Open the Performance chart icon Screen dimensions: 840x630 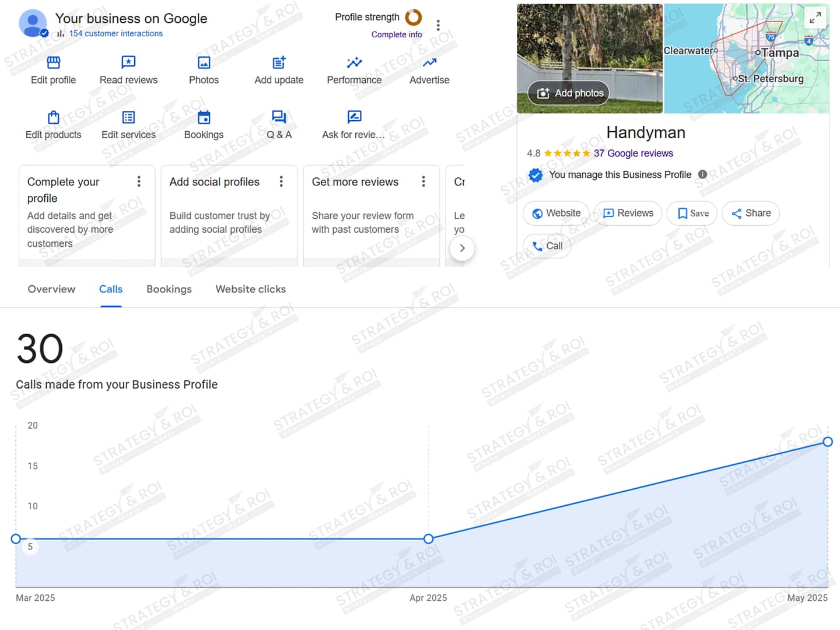click(x=354, y=62)
